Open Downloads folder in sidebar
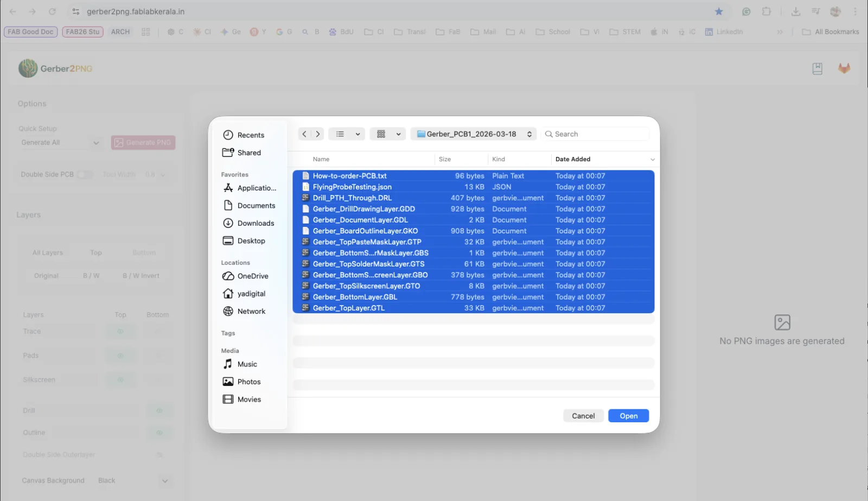This screenshot has width=868, height=501. pyautogui.click(x=248, y=224)
